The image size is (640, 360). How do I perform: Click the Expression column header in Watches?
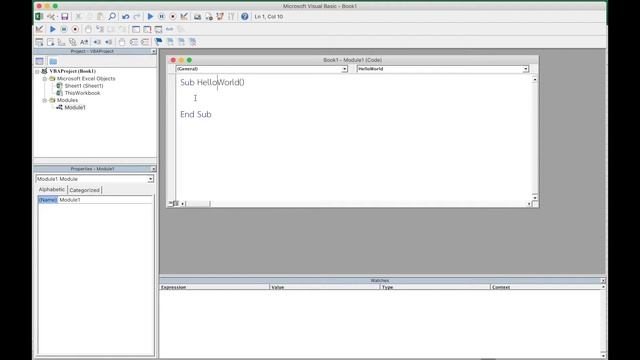214,287
